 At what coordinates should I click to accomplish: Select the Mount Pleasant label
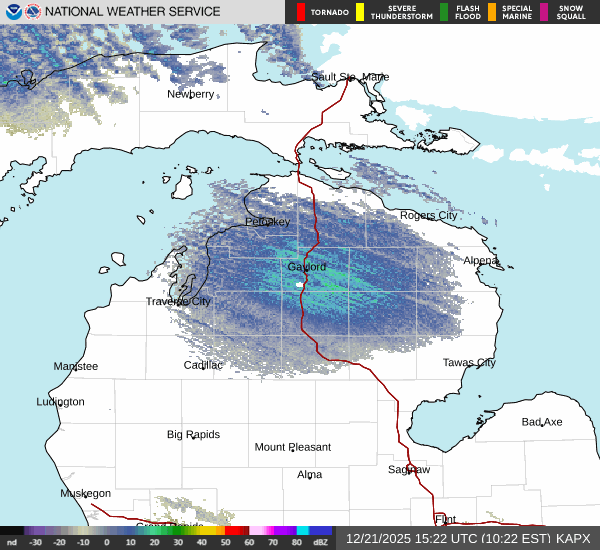pyautogui.click(x=292, y=447)
